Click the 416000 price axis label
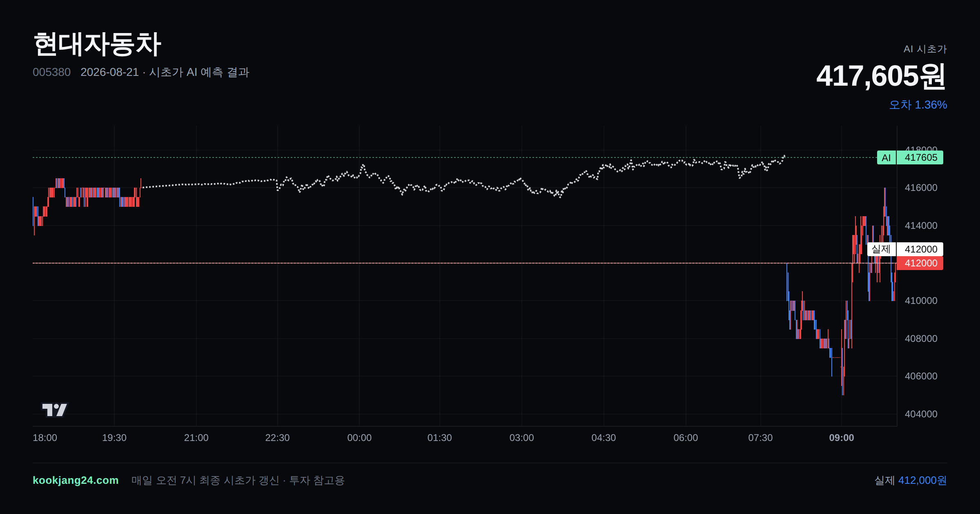 pos(921,188)
